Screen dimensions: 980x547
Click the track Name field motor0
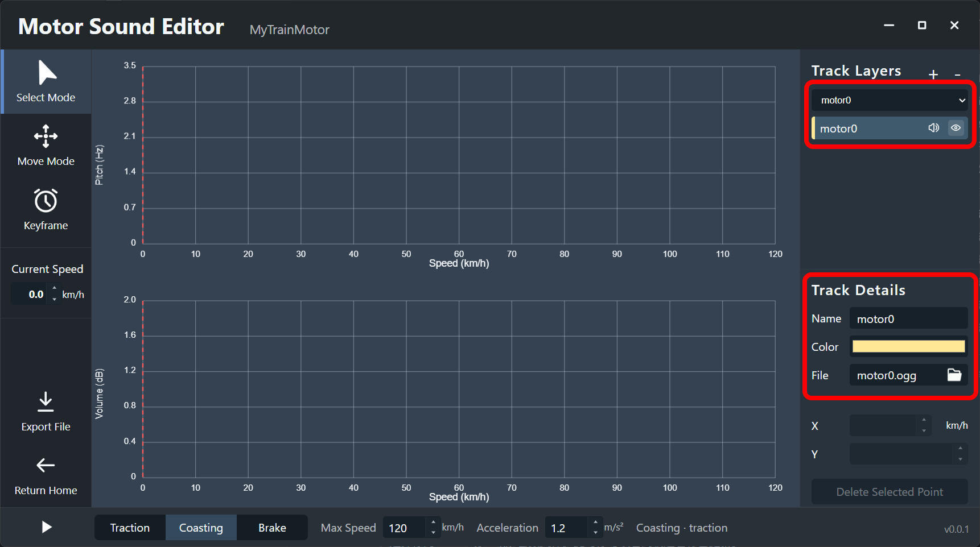click(x=908, y=319)
